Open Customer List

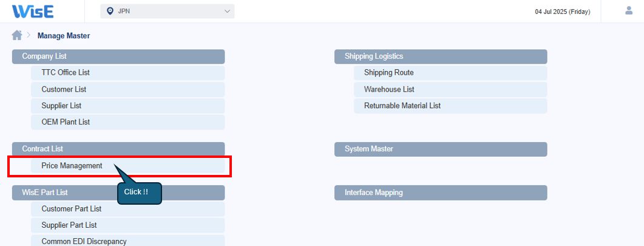pos(64,89)
